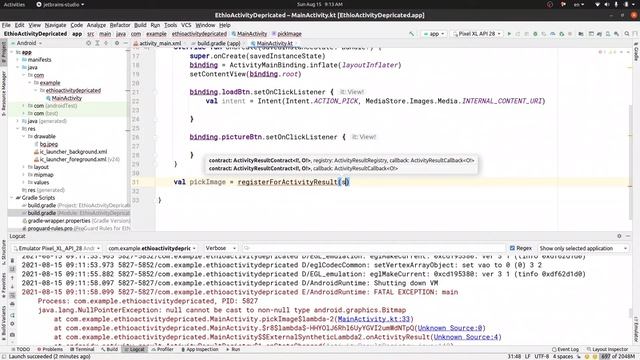
Task: Open the Pixel XL API 28 device dropdown
Action: (477, 34)
